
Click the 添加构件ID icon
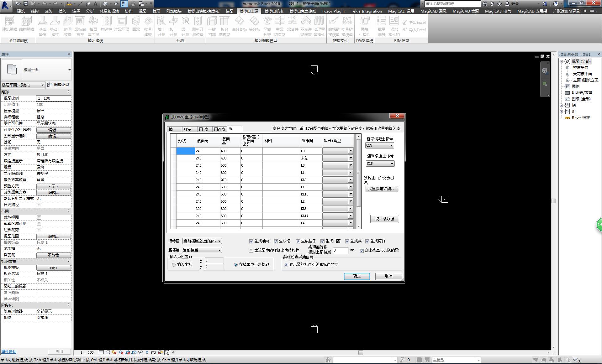tap(394, 26)
